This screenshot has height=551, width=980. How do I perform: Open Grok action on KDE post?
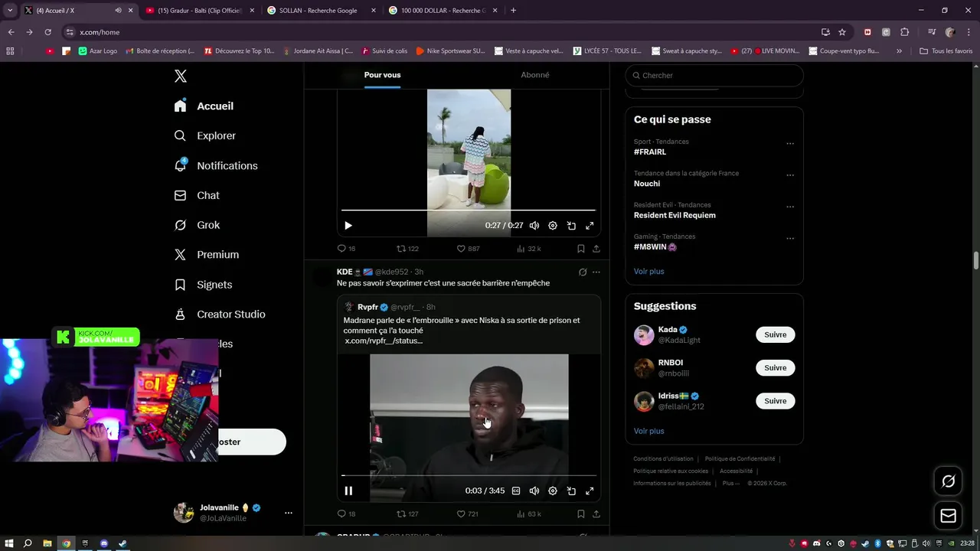click(x=583, y=272)
